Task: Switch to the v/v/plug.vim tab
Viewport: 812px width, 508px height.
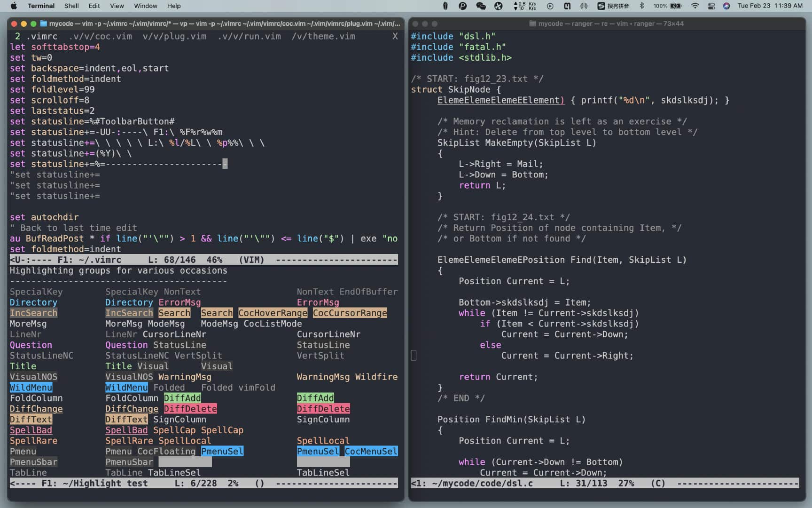Action: [x=174, y=36]
